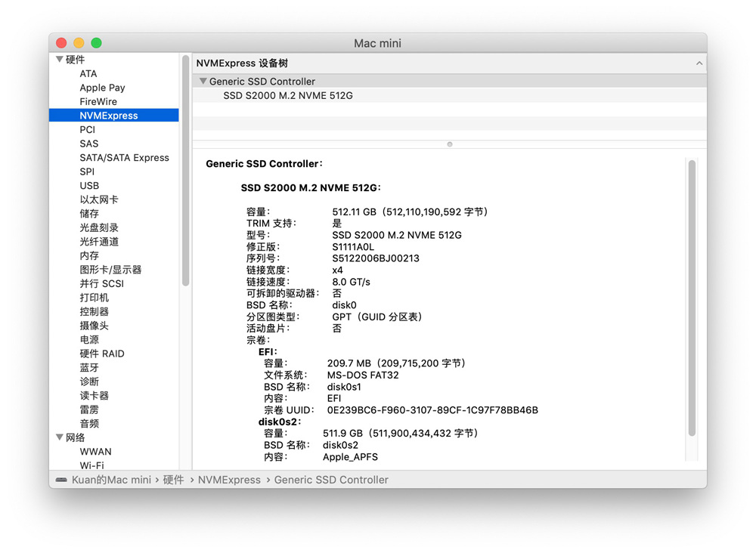Click the bold EFI volume heading
This screenshot has width=756, height=553.
pyautogui.click(x=268, y=351)
